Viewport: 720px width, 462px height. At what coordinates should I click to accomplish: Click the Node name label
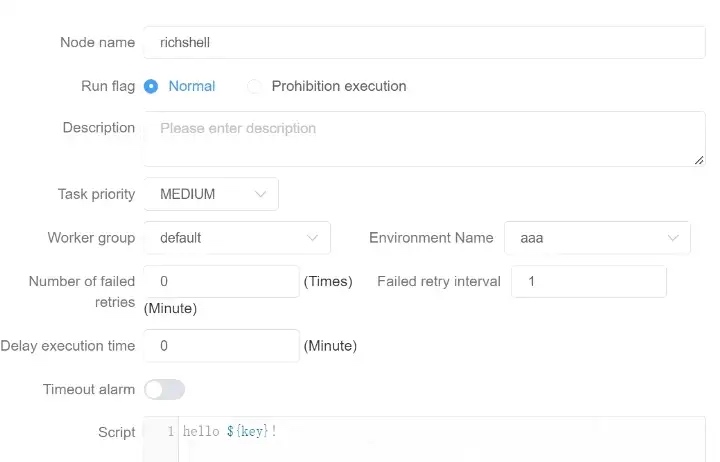98,42
